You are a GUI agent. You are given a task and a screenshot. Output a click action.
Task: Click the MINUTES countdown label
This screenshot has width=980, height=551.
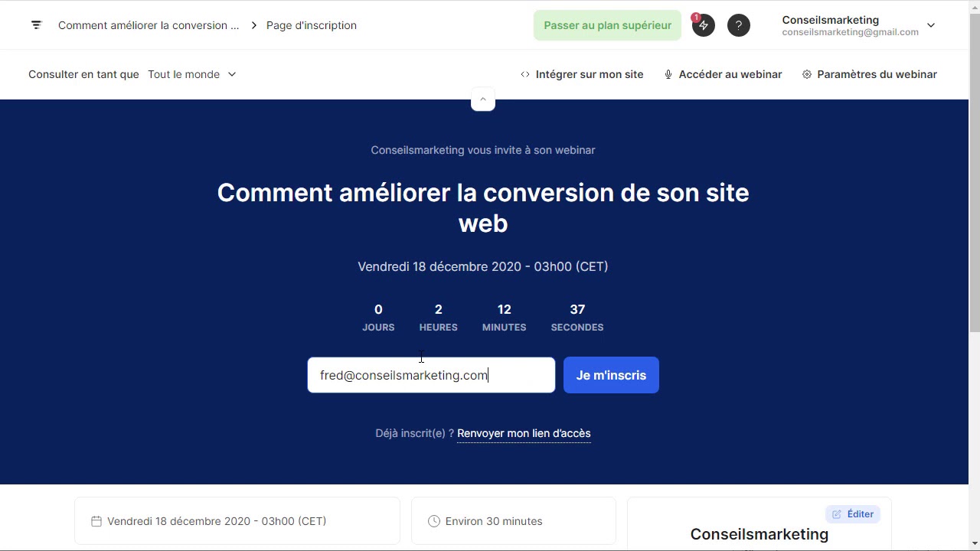[504, 327]
